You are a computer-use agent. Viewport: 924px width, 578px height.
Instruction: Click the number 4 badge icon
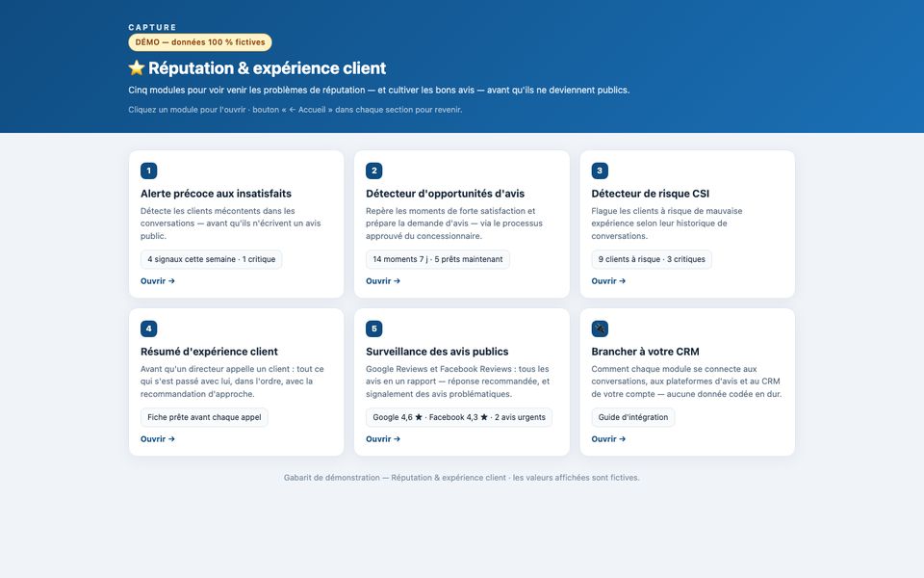tap(148, 328)
